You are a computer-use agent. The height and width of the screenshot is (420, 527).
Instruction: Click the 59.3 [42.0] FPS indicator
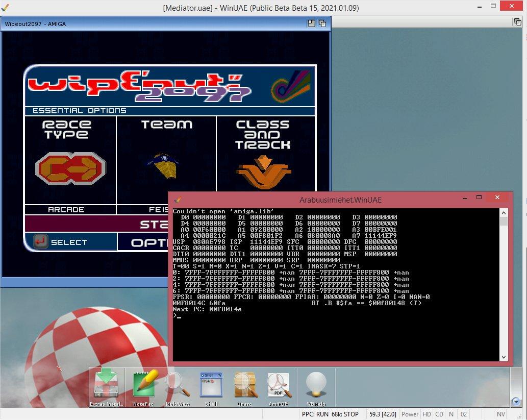(x=383, y=414)
